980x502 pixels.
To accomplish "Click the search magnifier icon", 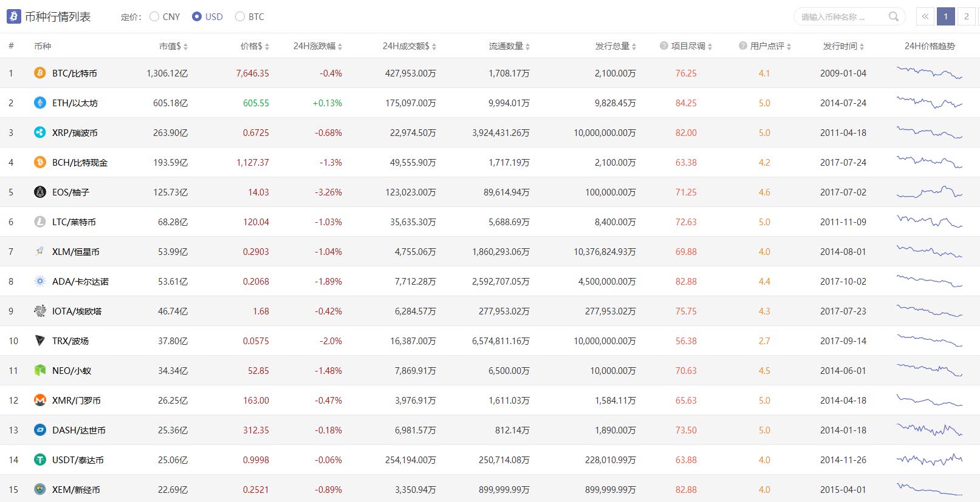I will (x=893, y=16).
